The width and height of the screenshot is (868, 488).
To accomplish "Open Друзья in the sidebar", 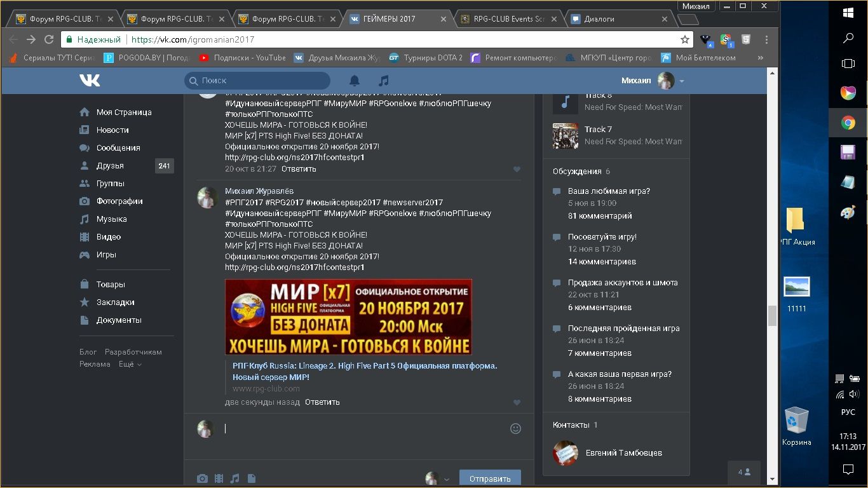I will 110,165.
